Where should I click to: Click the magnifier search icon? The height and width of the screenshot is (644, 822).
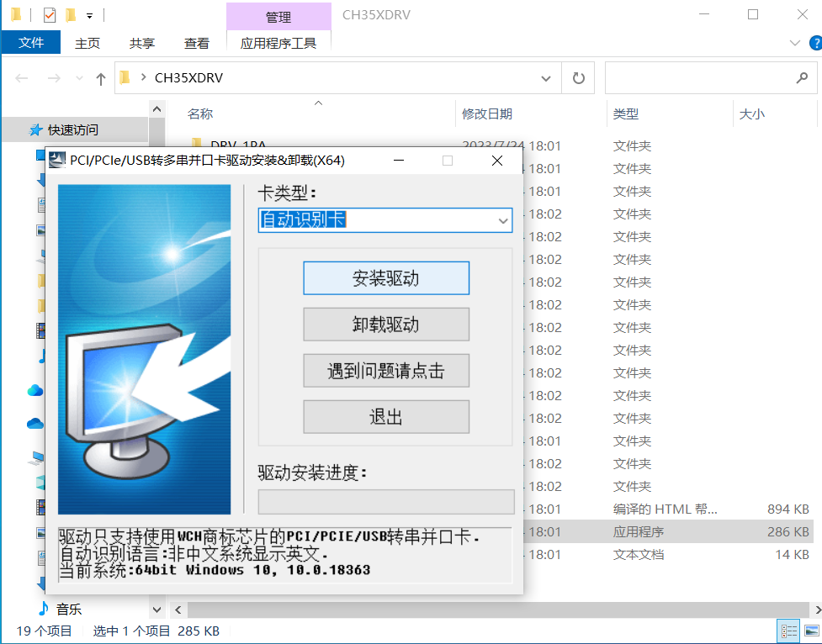802,78
